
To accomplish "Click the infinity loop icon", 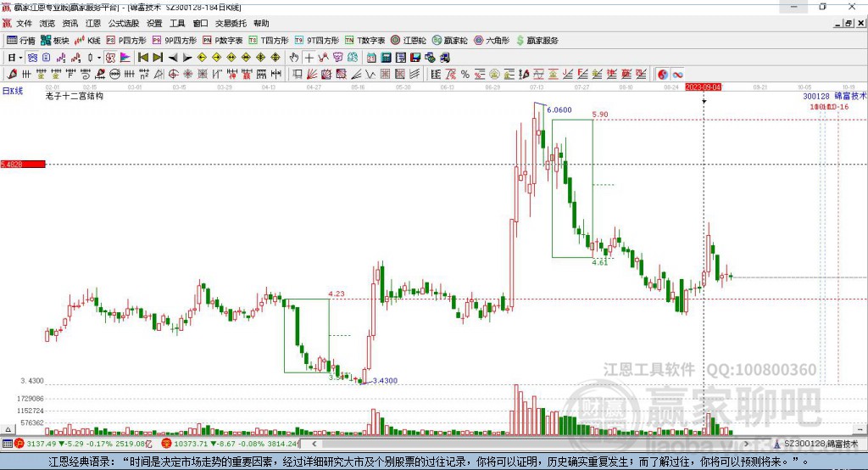I will tap(677, 75).
